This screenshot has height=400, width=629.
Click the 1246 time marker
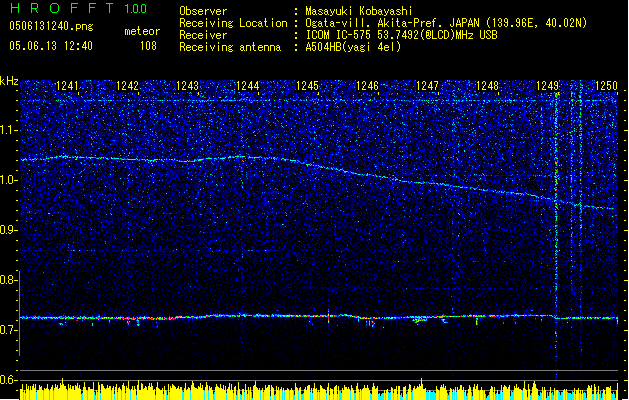pos(367,86)
